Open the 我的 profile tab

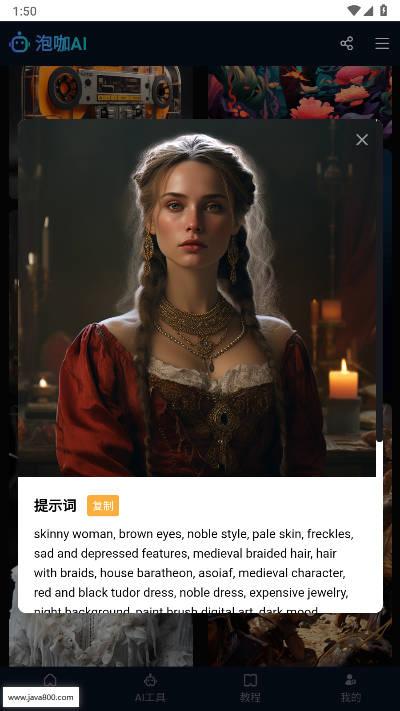tap(350, 688)
